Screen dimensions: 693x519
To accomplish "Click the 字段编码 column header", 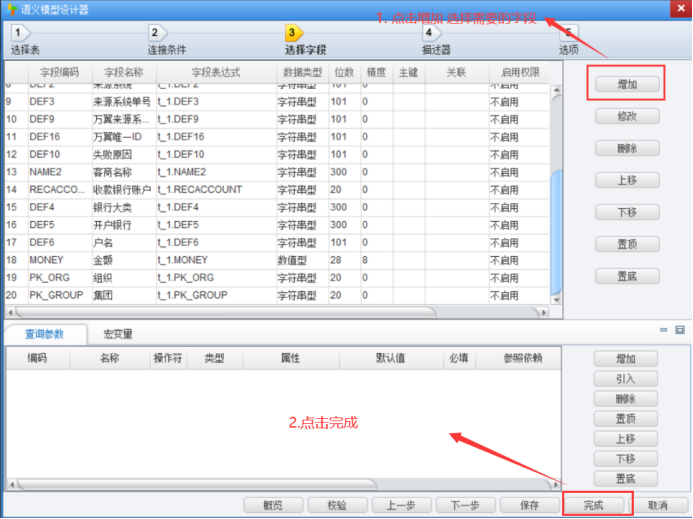I will coord(60,72).
